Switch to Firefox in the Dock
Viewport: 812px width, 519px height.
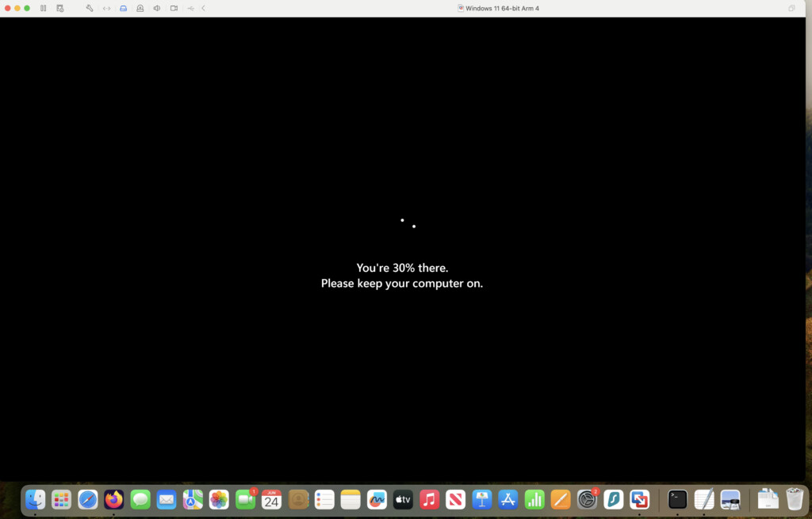tap(114, 499)
